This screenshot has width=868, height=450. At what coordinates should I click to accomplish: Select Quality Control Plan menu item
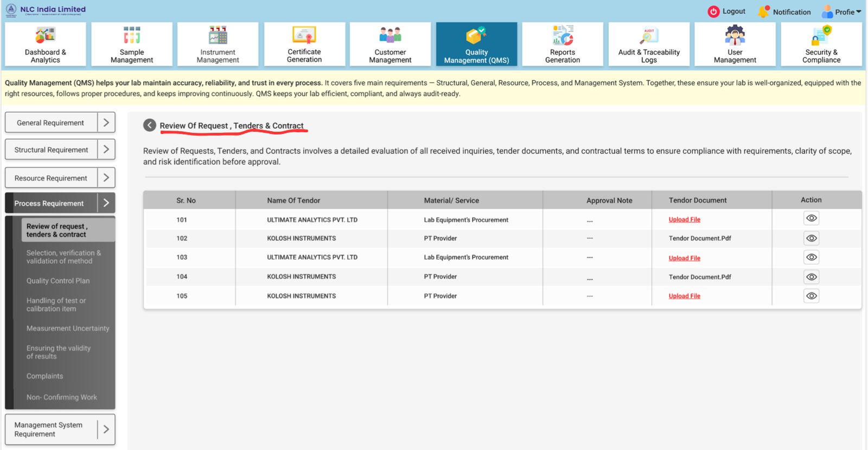pos(58,281)
